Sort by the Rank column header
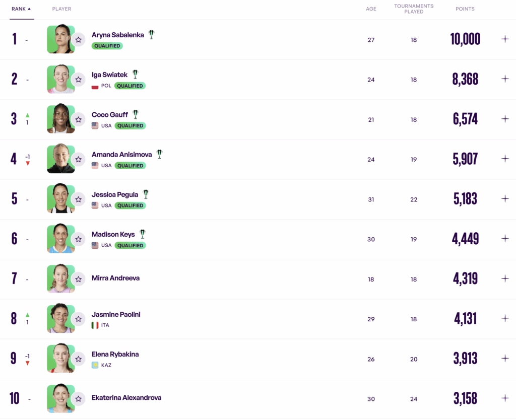The height and width of the screenshot is (420, 516). click(x=21, y=9)
